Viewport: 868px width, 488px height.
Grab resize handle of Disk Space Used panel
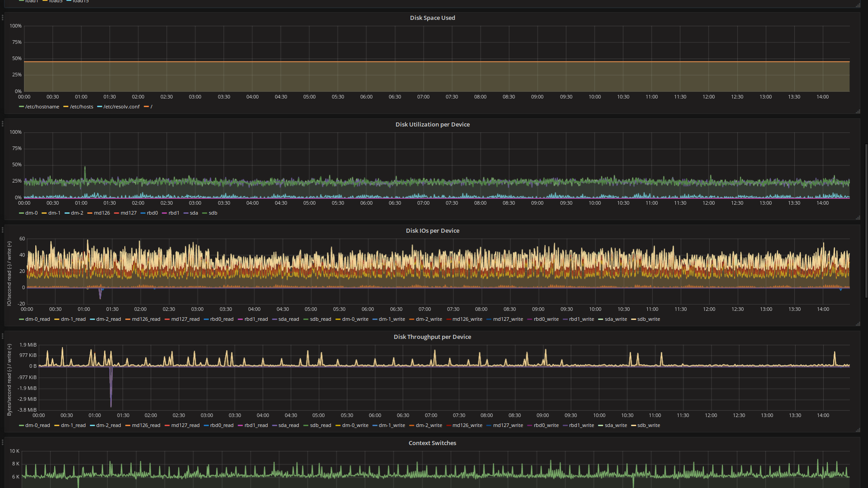[858, 111]
